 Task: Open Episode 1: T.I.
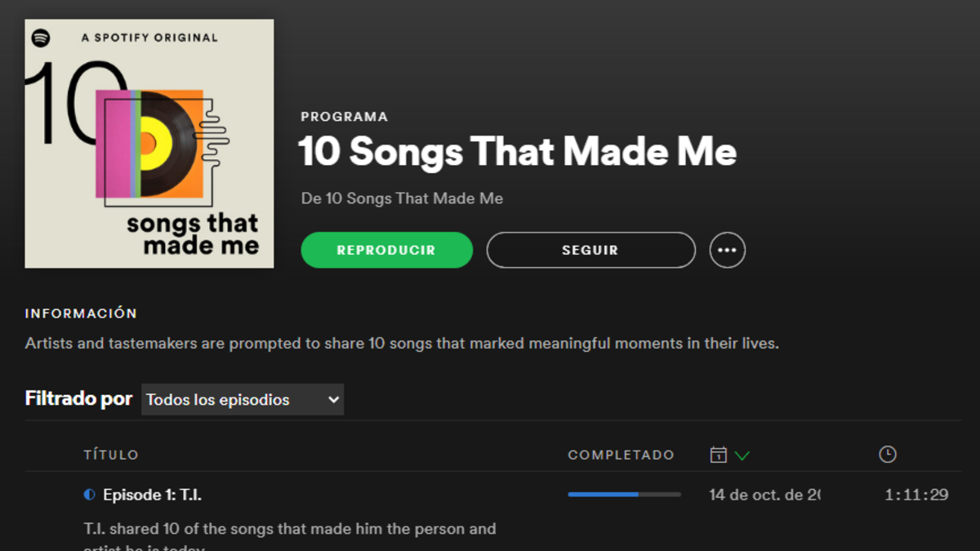point(152,495)
